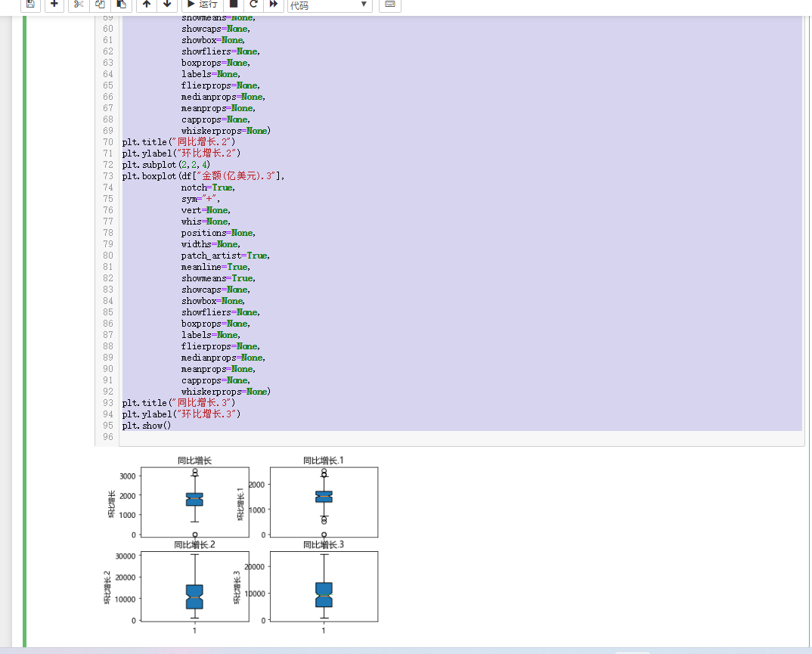812x654 pixels.
Task: Click the meanline=True code line
Action: pyautogui.click(x=215, y=267)
